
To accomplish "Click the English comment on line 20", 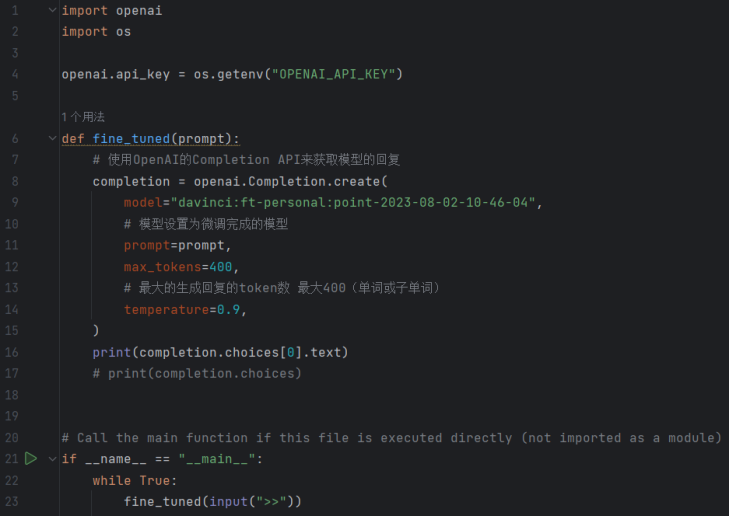I will pos(391,438).
